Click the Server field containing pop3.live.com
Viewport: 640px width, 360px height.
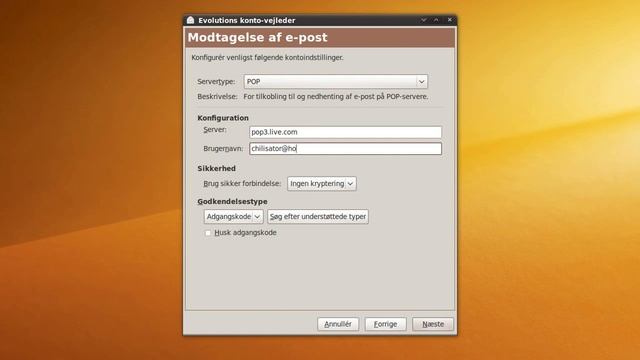coord(345,132)
